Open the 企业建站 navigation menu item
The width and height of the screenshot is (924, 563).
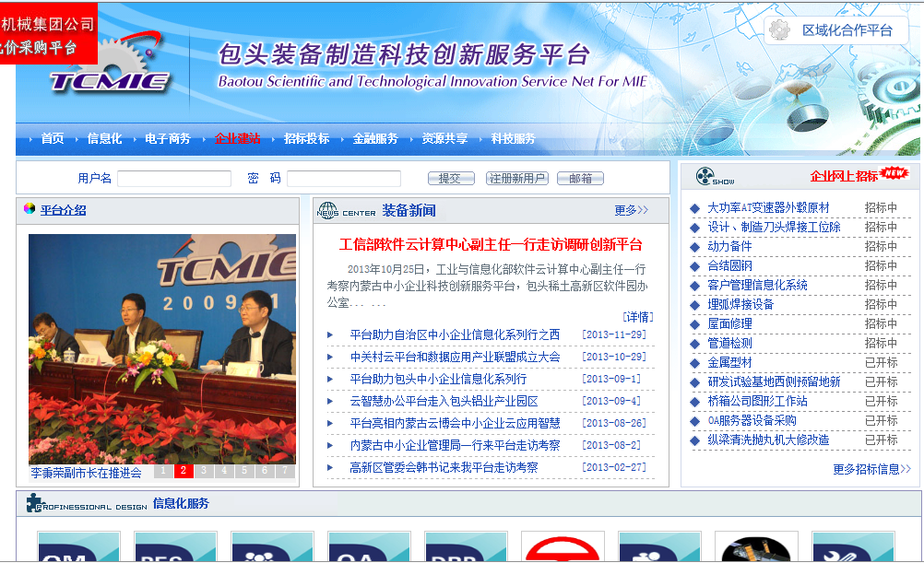pyautogui.click(x=237, y=138)
